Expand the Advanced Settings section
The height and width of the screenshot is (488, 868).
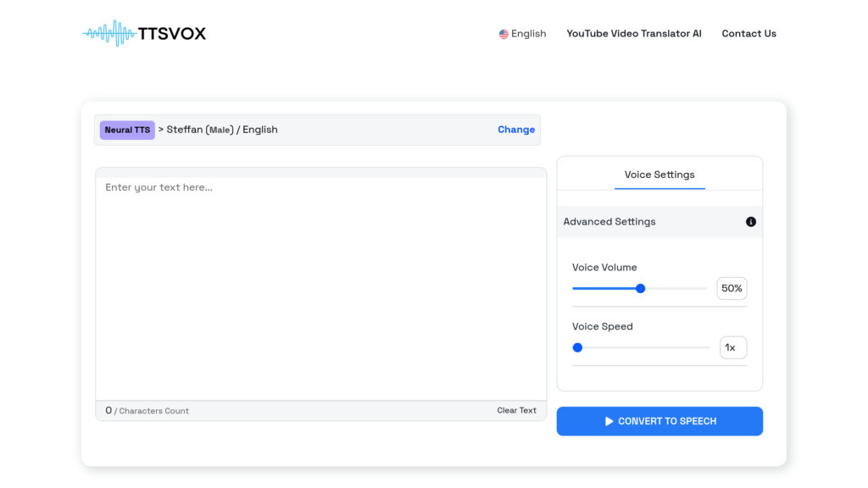tap(609, 221)
